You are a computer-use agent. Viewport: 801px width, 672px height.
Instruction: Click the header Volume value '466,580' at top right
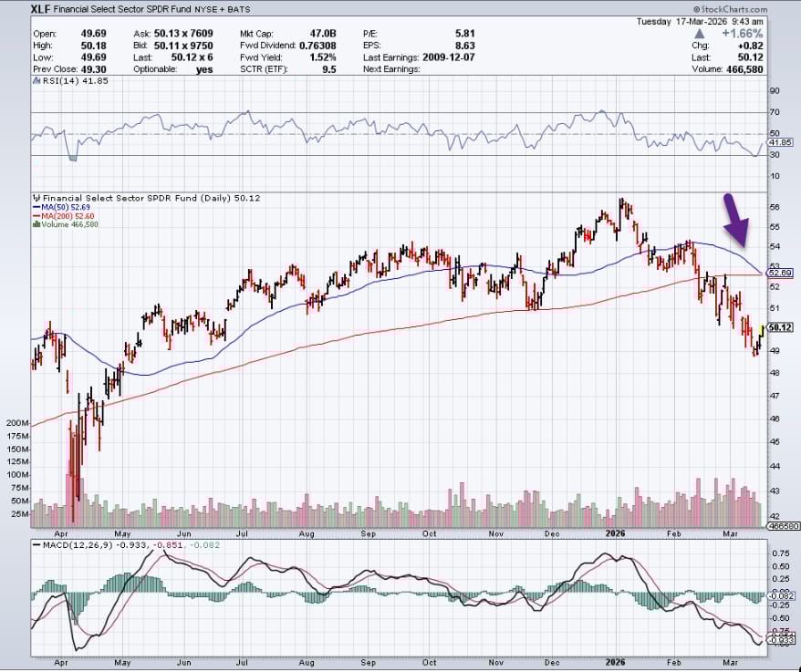point(744,69)
